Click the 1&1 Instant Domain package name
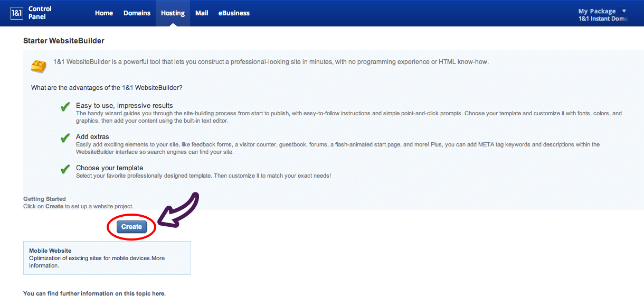This screenshot has height=304, width=644. 603,19
